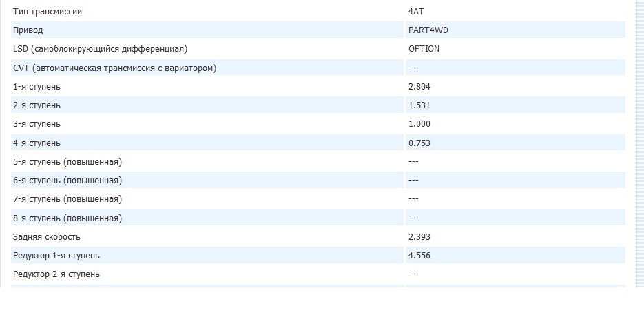Click the '2-я ступень' gear label
The height and width of the screenshot is (317, 644).
37,105
